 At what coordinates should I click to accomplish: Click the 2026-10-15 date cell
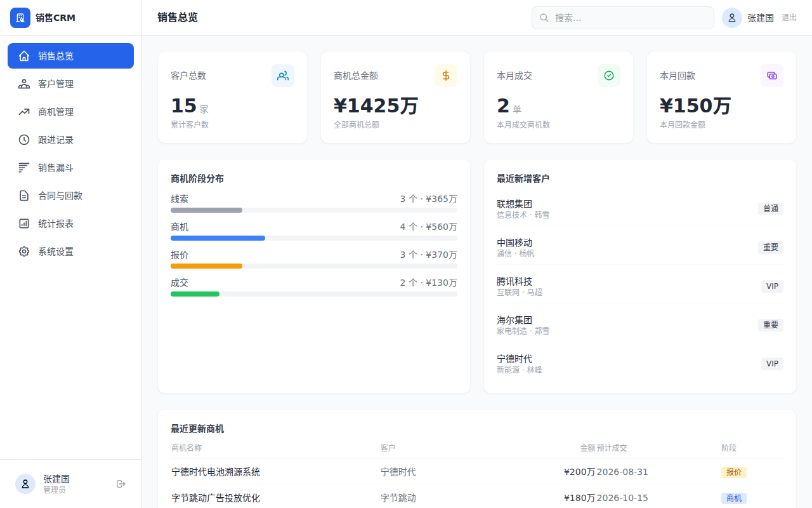click(x=622, y=498)
